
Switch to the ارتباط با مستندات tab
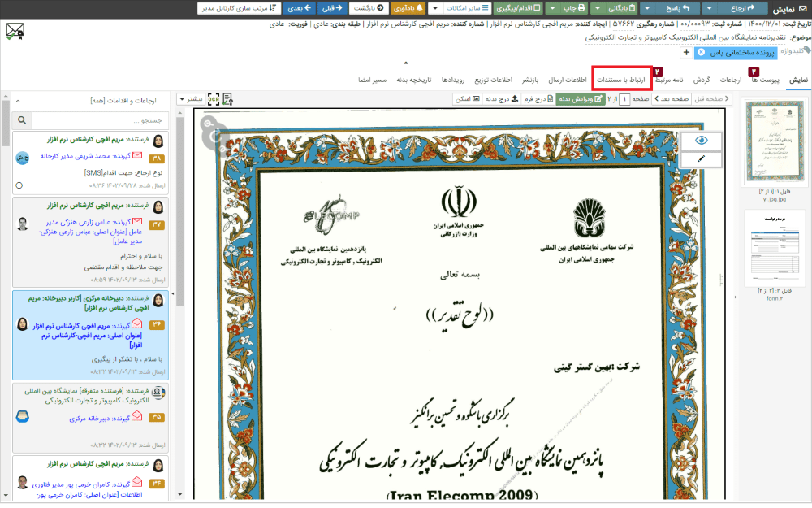(x=621, y=80)
